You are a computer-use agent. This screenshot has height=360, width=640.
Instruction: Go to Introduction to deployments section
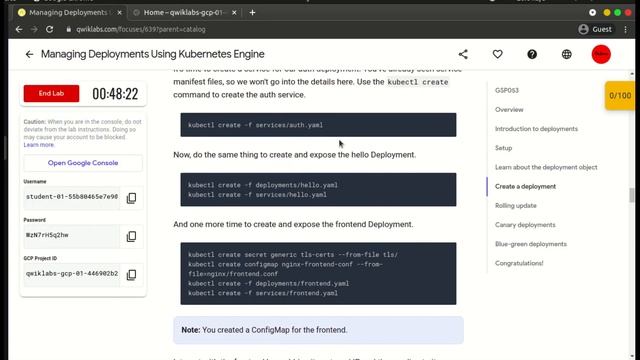click(x=536, y=129)
